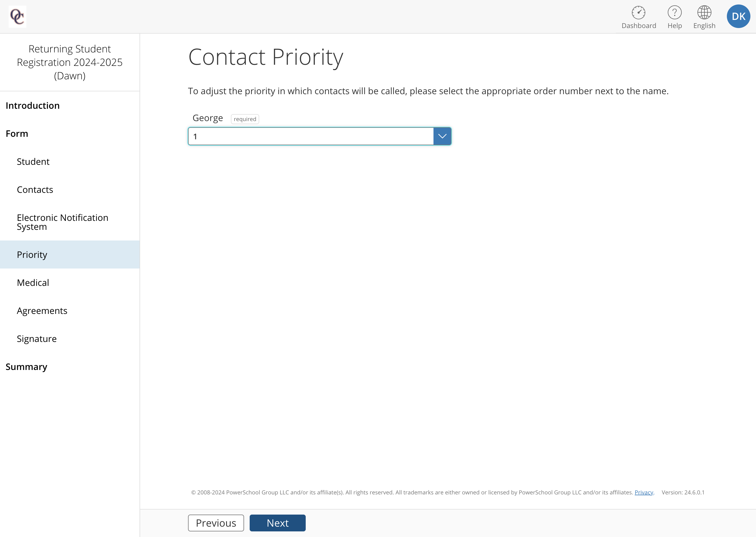Open the Form section in sidebar
The width and height of the screenshot is (756, 537).
pos(17,134)
